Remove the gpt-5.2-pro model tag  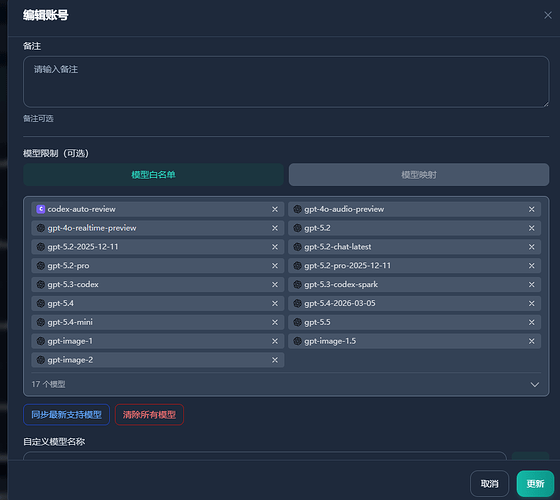pyautogui.click(x=275, y=266)
